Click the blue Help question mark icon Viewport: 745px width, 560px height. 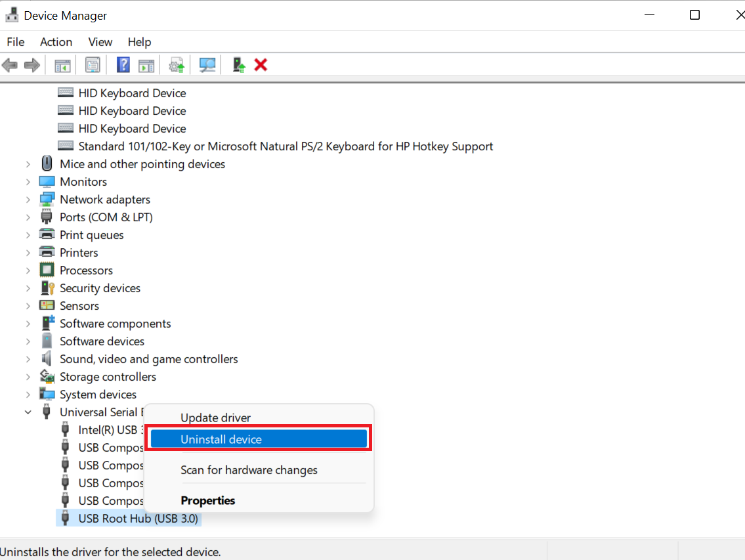(x=123, y=64)
